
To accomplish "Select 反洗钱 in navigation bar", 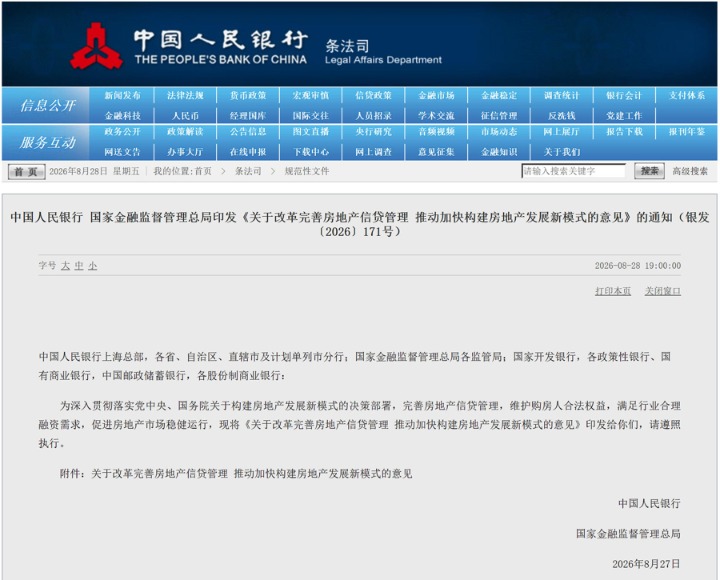I will [x=562, y=116].
